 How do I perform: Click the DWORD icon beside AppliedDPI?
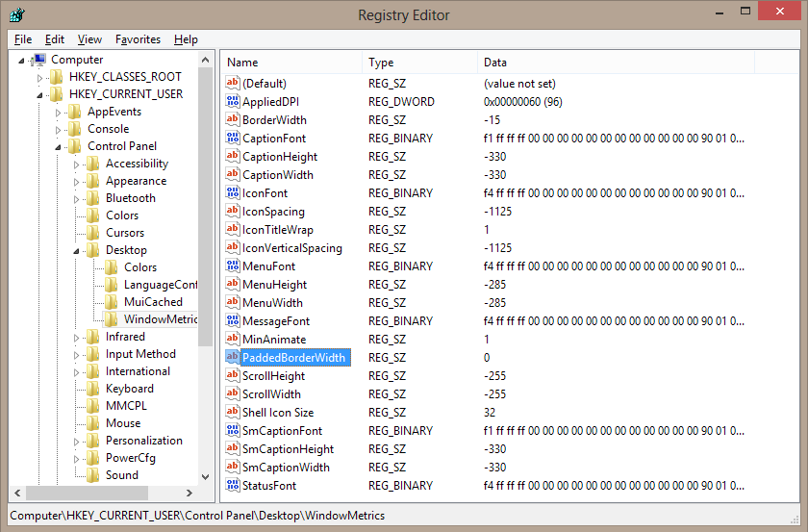pyautogui.click(x=233, y=102)
